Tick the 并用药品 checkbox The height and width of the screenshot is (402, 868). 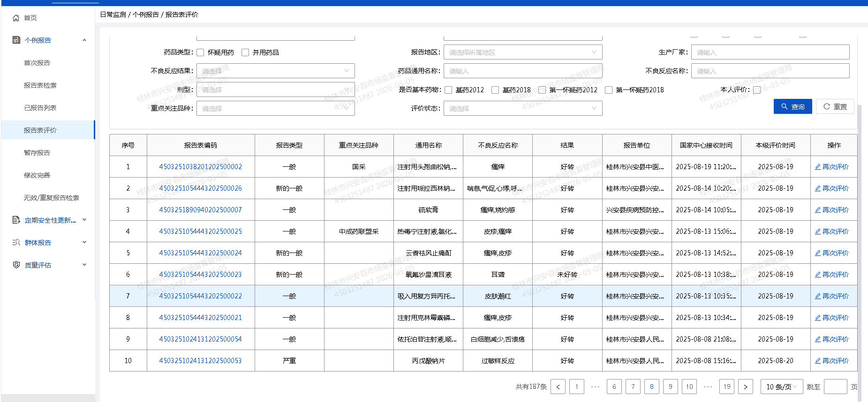click(245, 52)
